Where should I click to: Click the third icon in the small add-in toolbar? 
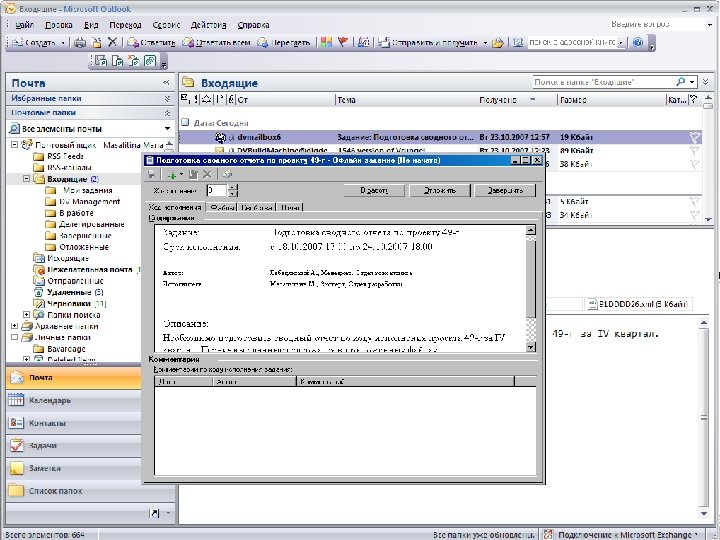[134, 61]
